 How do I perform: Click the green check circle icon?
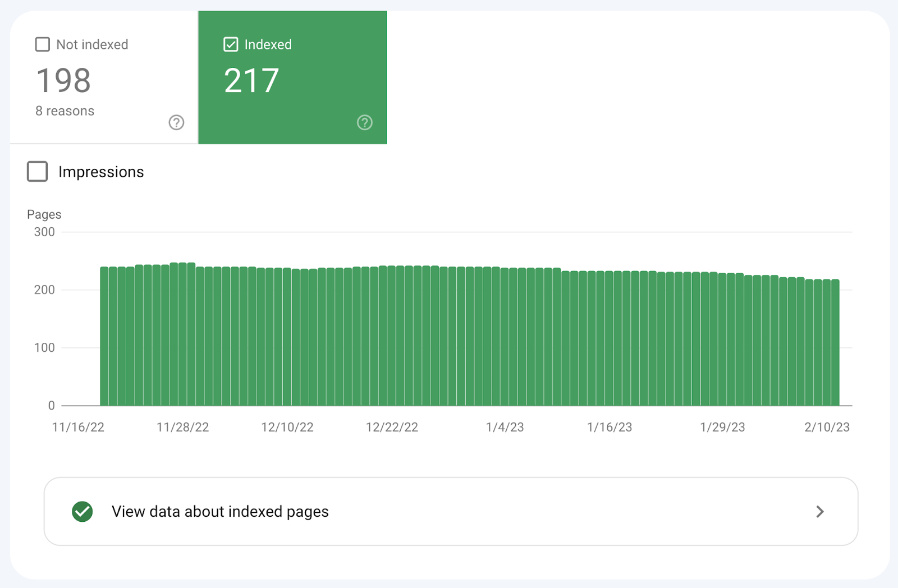(x=82, y=511)
